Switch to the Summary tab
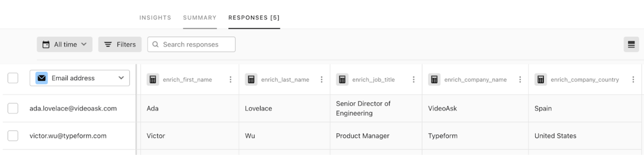Image resolution: width=644 pixels, height=155 pixels. pos(200,18)
